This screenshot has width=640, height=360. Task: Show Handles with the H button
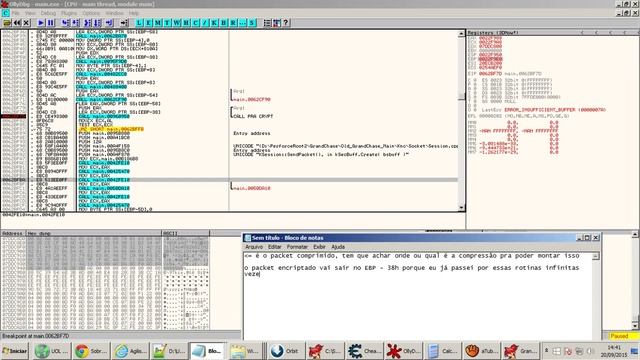point(186,23)
